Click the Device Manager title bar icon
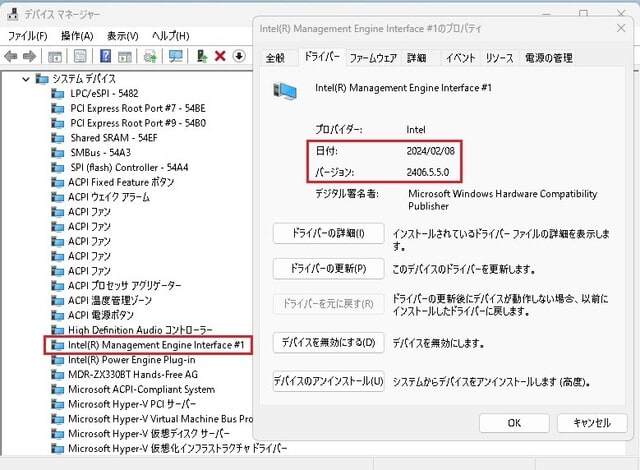This screenshot has height=470, width=640. click(13, 14)
